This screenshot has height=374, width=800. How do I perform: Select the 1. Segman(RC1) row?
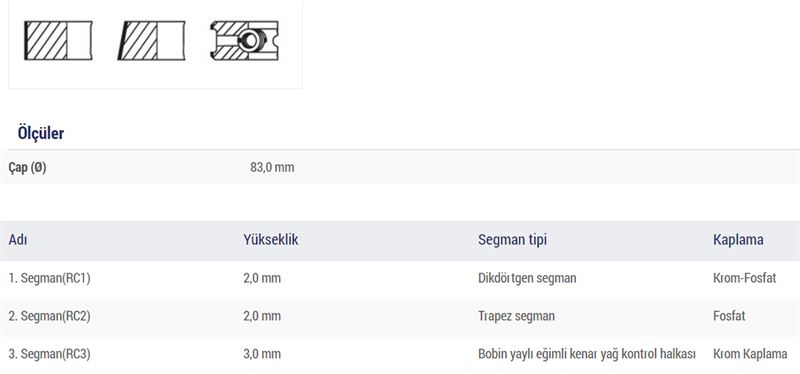[x=400, y=278]
